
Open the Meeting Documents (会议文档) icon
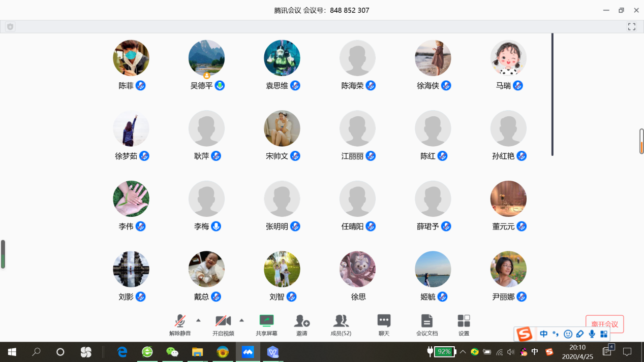click(426, 324)
